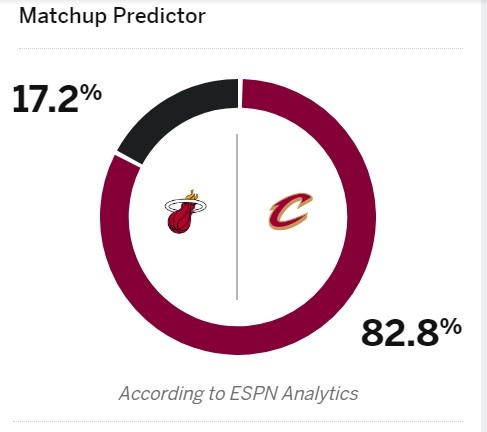The width and height of the screenshot is (487, 432).
Task: Click the Matchup Predictor heading
Action: [112, 16]
